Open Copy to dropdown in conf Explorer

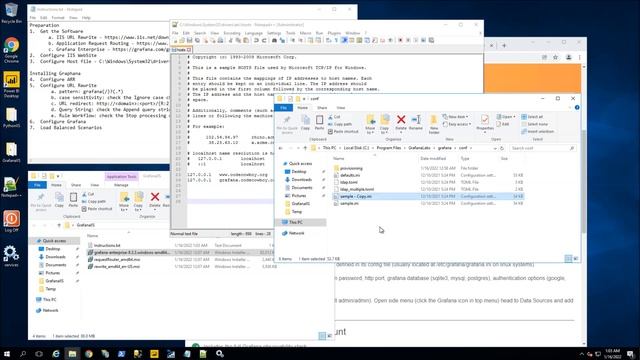click(384, 124)
